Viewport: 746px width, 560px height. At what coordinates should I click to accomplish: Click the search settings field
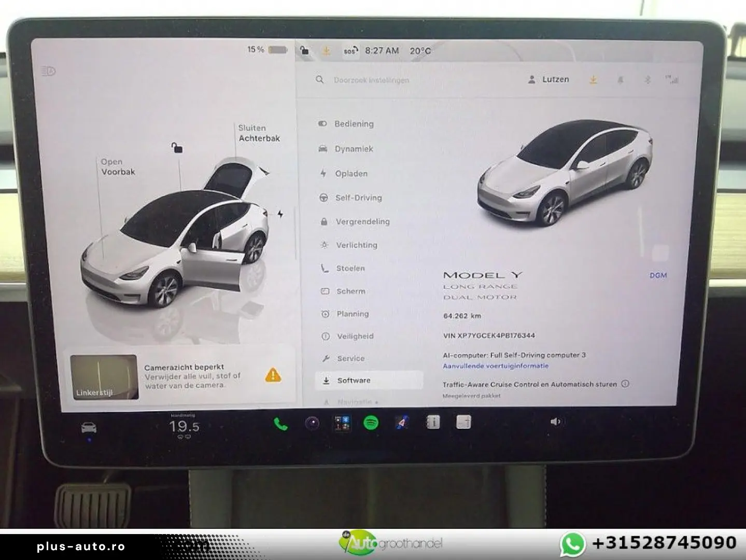(x=371, y=80)
